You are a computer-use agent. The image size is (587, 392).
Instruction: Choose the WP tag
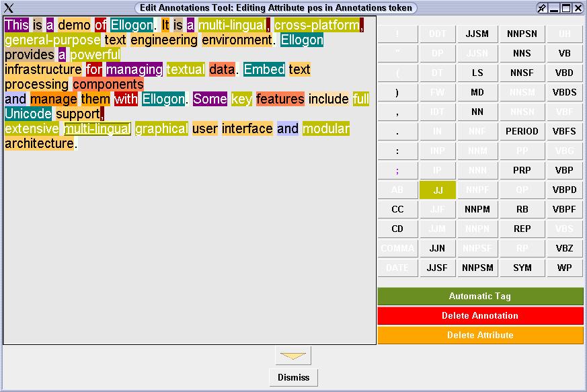(565, 268)
